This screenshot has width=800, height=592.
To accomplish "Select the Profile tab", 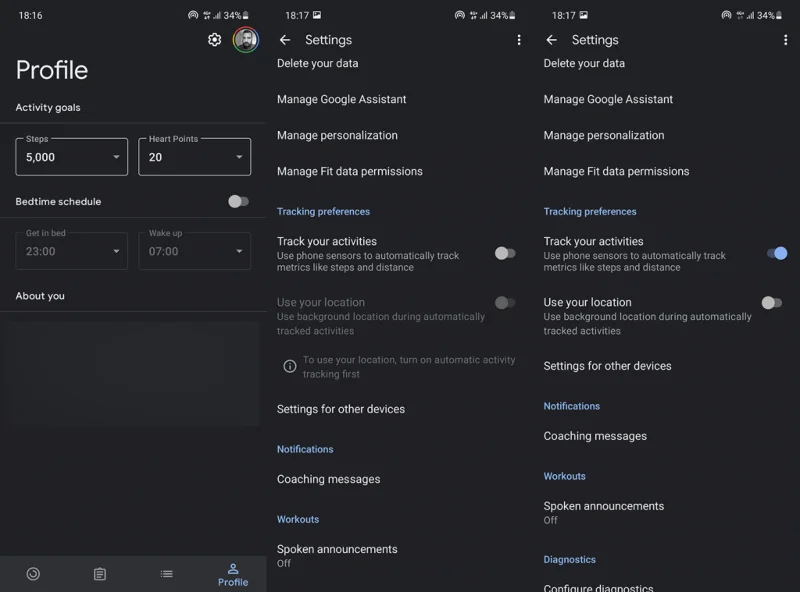I will click(x=233, y=575).
